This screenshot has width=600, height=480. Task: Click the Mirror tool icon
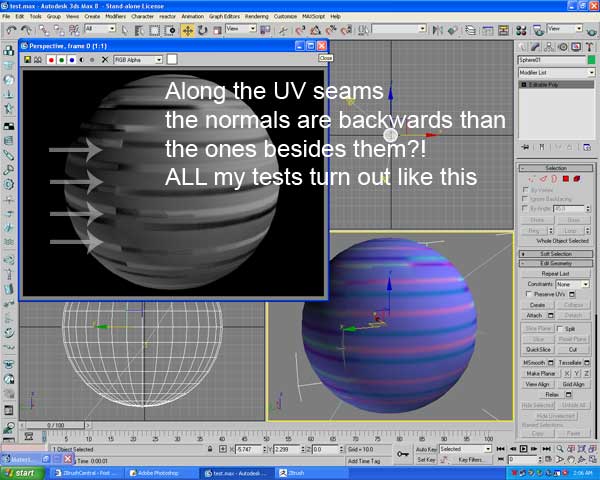point(437,30)
